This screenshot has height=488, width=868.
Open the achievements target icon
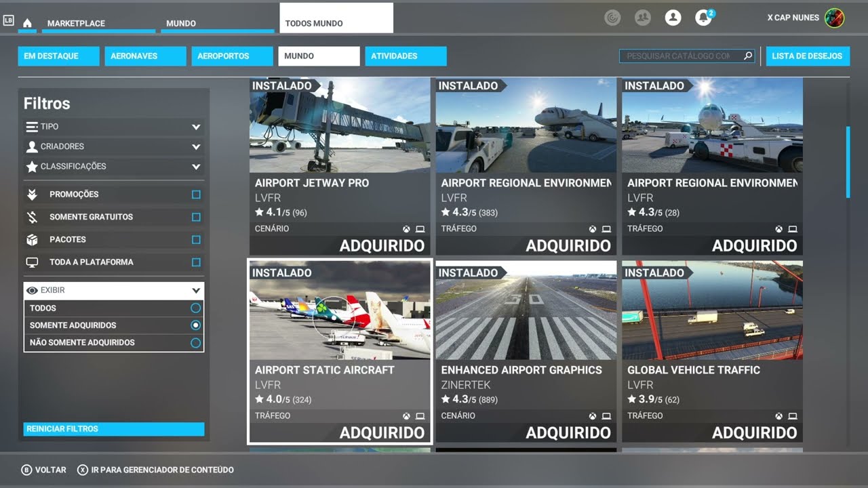[612, 18]
